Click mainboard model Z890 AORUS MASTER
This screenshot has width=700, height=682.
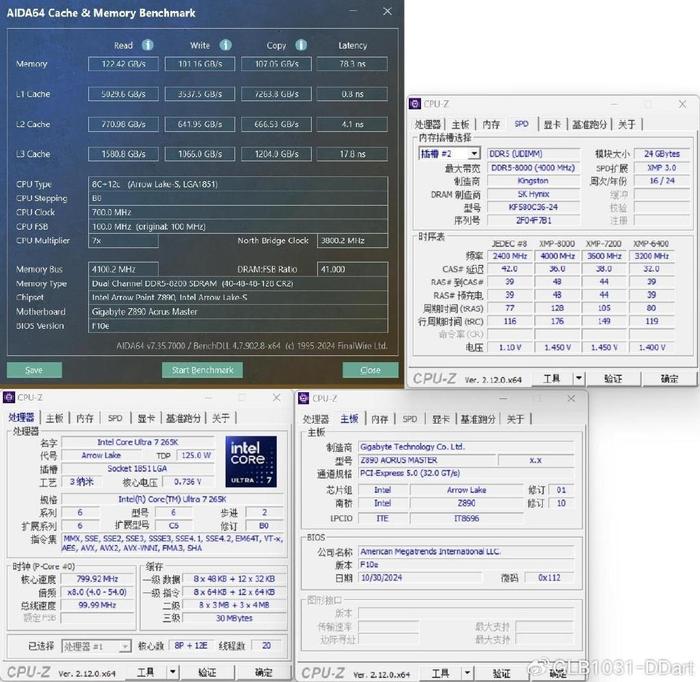coord(426,460)
